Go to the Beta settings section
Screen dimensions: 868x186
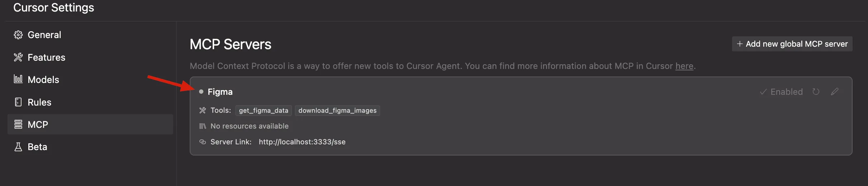click(x=37, y=147)
